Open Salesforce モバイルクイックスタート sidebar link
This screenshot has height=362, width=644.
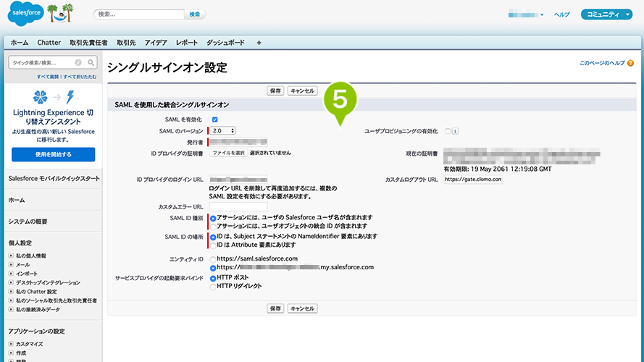pos(54,179)
